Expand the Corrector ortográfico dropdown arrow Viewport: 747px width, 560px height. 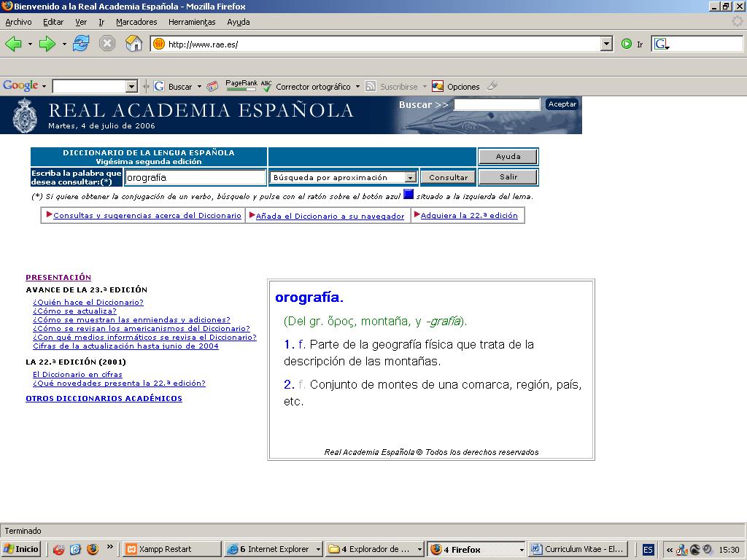(x=357, y=87)
